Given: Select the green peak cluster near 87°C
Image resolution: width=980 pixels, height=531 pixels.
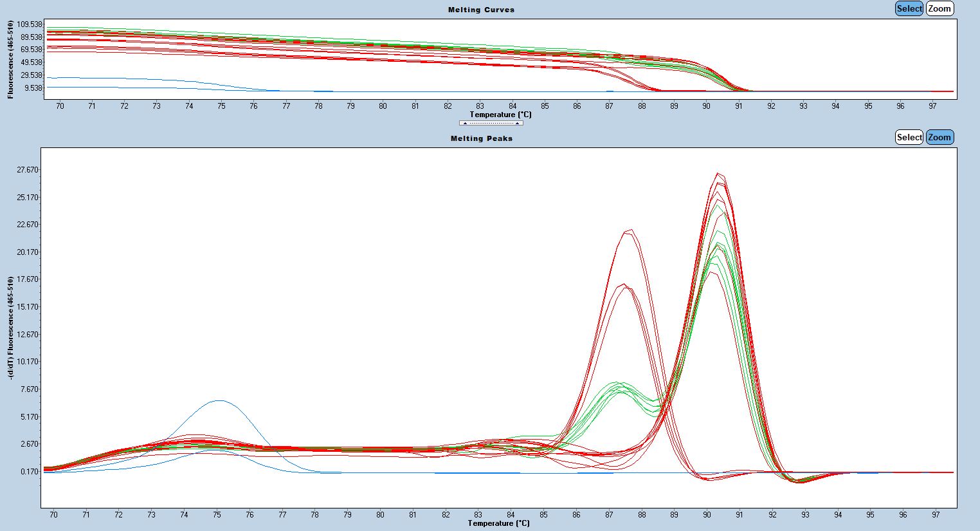Looking at the screenshot, I should (619, 386).
